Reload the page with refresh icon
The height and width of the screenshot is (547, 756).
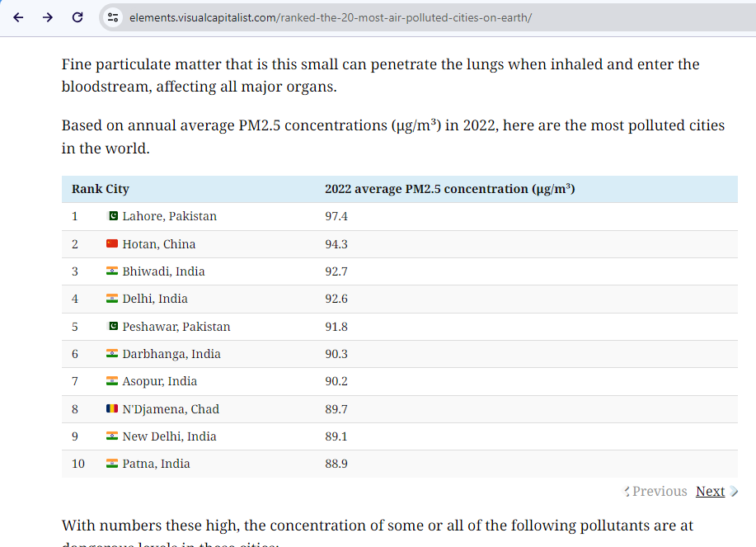[x=77, y=18]
